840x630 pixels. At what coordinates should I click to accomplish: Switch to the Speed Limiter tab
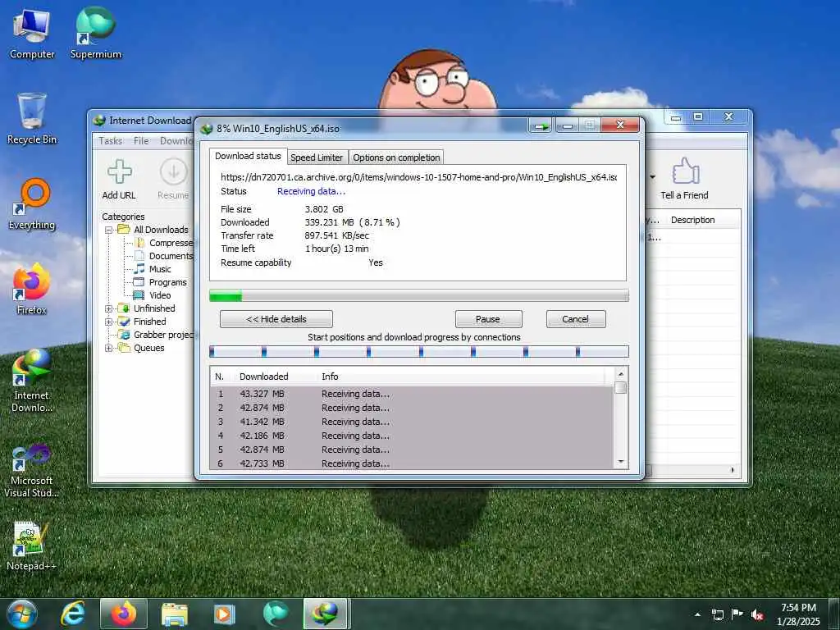pyautogui.click(x=317, y=157)
